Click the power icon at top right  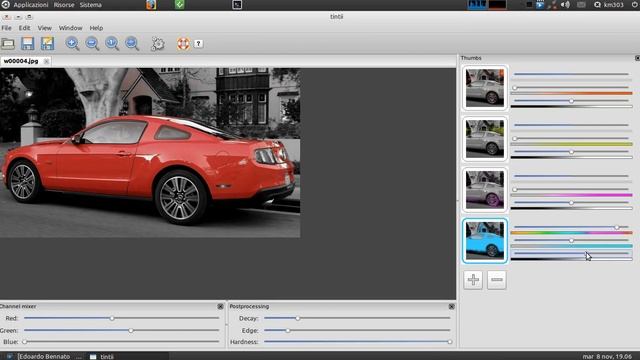pyautogui.click(x=635, y=4)
